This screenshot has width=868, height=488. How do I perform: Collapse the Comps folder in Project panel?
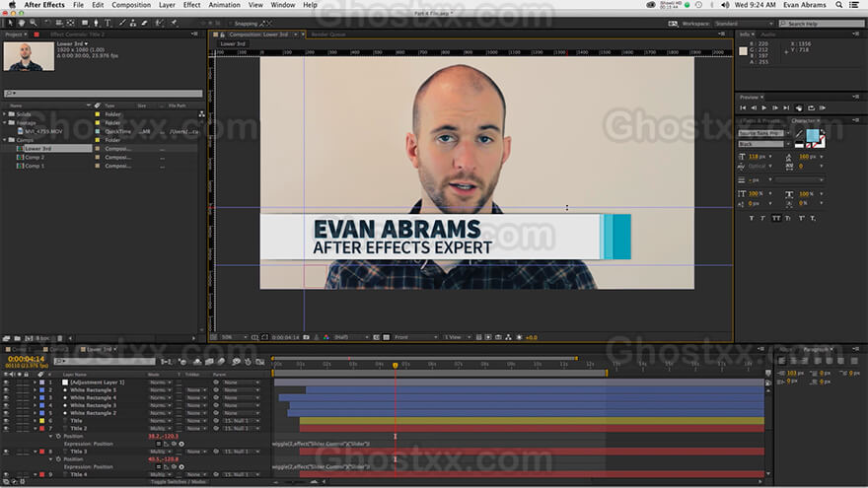tap(5, 140)
